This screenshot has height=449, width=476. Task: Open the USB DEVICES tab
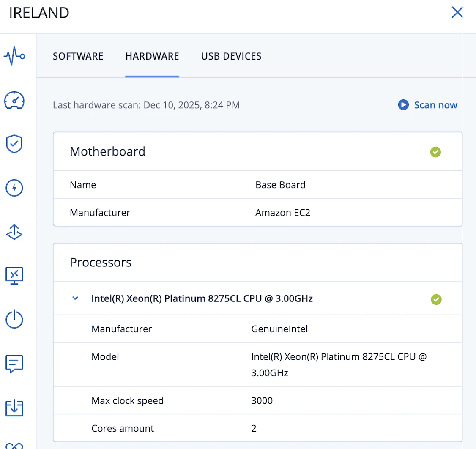point(231,56)
